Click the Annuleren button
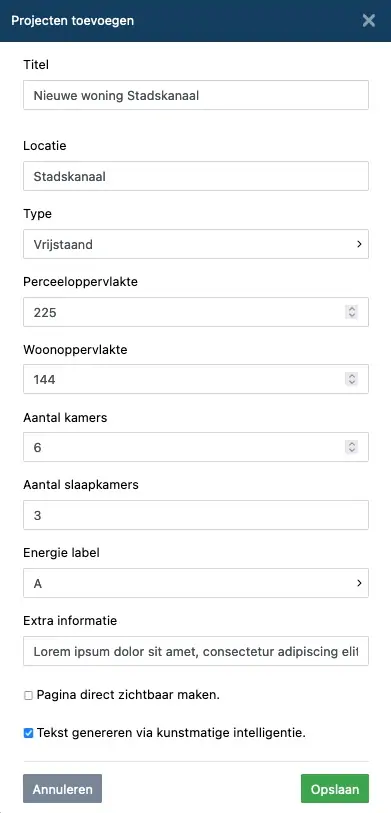Screen dimensions: 391x813 [x=63, y=789]
